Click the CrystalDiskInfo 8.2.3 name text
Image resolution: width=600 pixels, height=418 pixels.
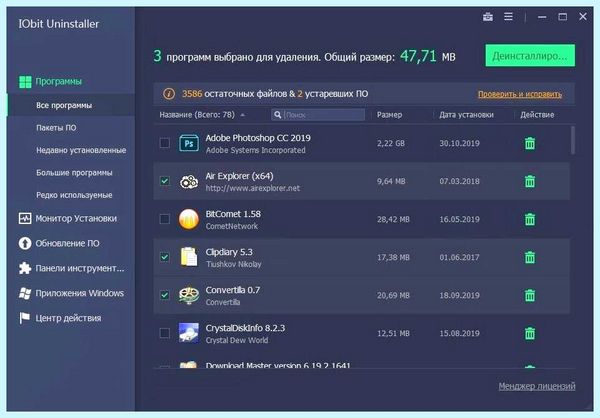click(x=245, y=328)
